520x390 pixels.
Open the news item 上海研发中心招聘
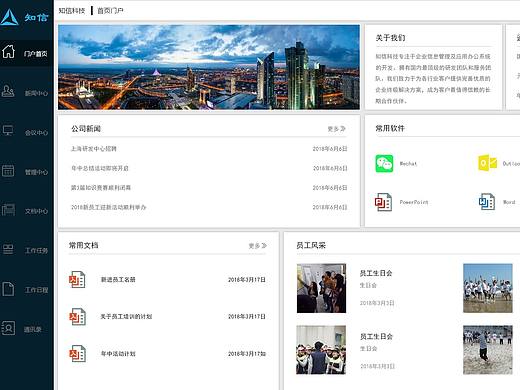click(x=94, y=148)
